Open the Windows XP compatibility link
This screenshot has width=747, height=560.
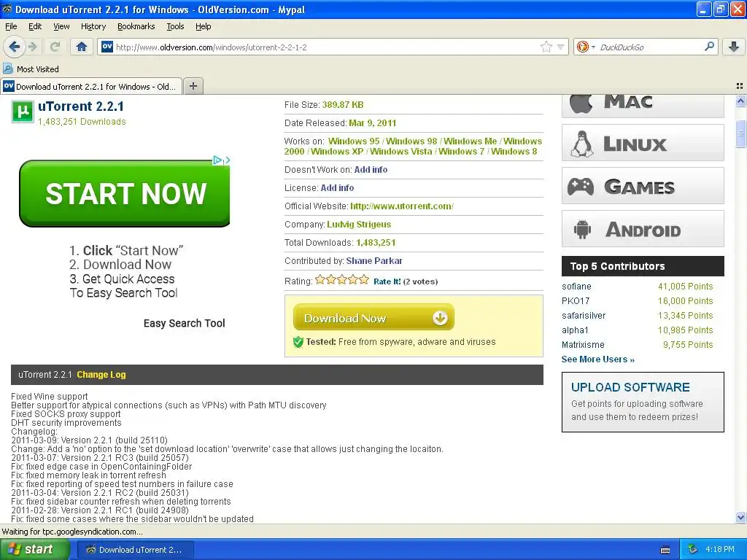click(x=337, y=152)
